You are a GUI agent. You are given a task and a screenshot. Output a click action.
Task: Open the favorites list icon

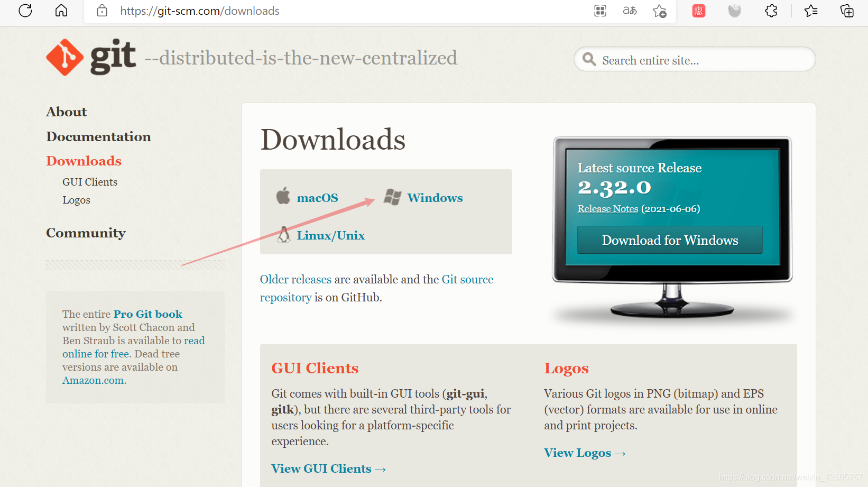[x=811, y=11]
